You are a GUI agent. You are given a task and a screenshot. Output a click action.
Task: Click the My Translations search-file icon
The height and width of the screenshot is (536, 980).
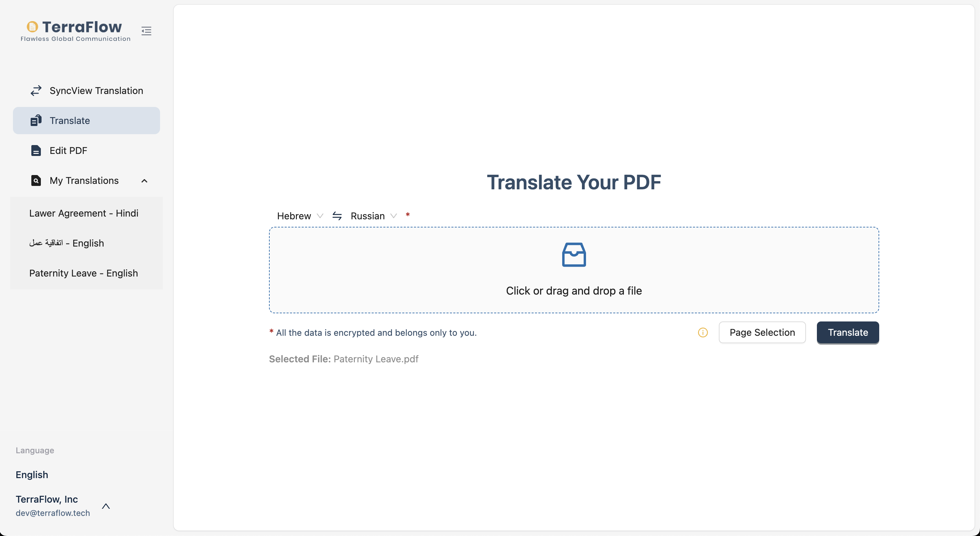[x=36, y=181]
